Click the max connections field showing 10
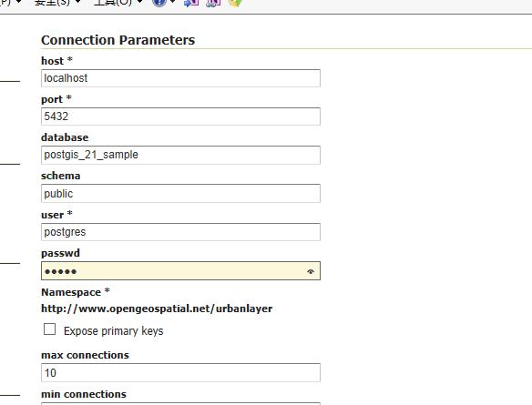This screenshot has height=405, width=532. (180, 373)
